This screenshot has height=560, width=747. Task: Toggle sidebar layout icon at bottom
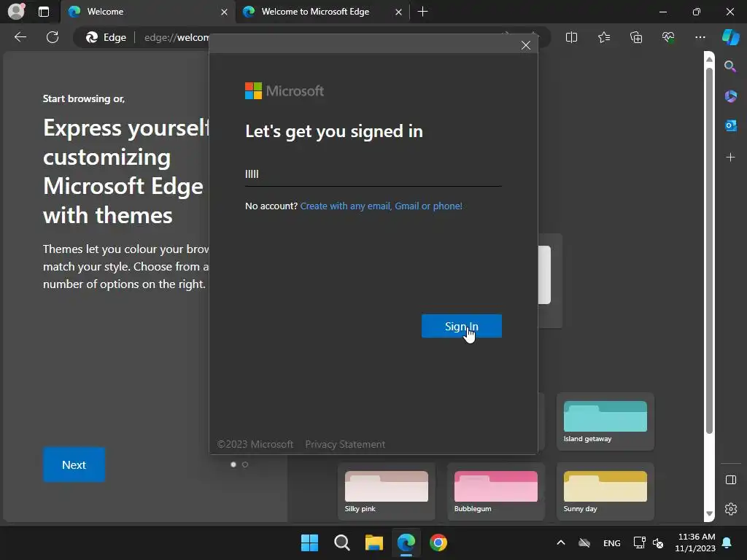730,480
